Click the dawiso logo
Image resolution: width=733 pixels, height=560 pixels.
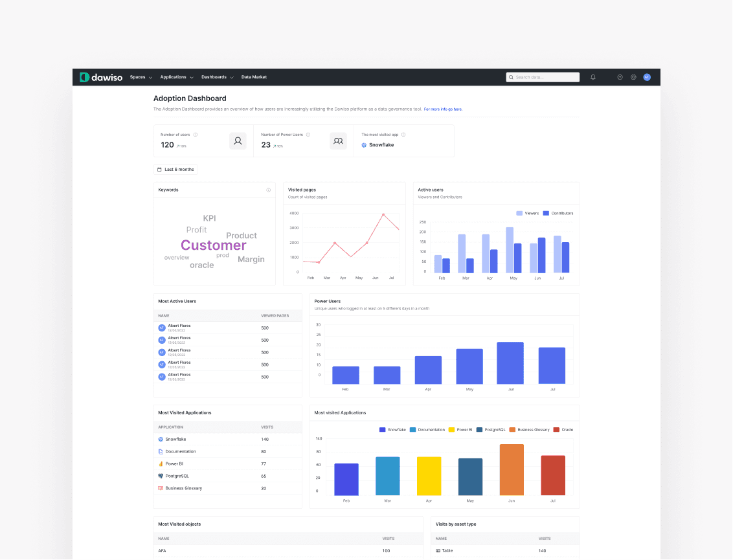coord(101,77)
